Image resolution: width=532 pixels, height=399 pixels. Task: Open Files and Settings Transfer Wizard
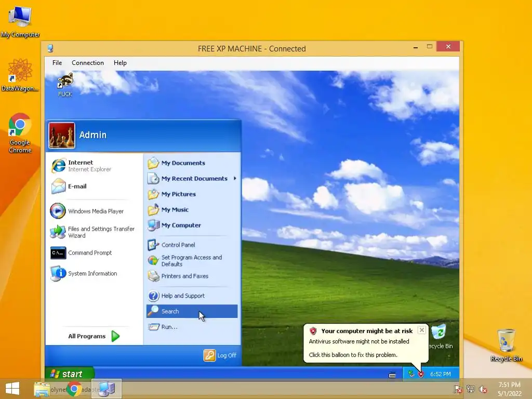94,232
